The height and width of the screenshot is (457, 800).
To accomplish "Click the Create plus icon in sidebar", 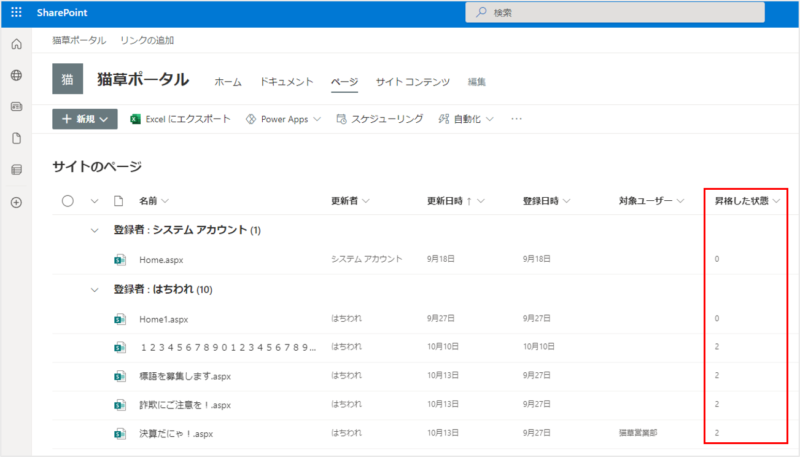I will coord(16,202).
